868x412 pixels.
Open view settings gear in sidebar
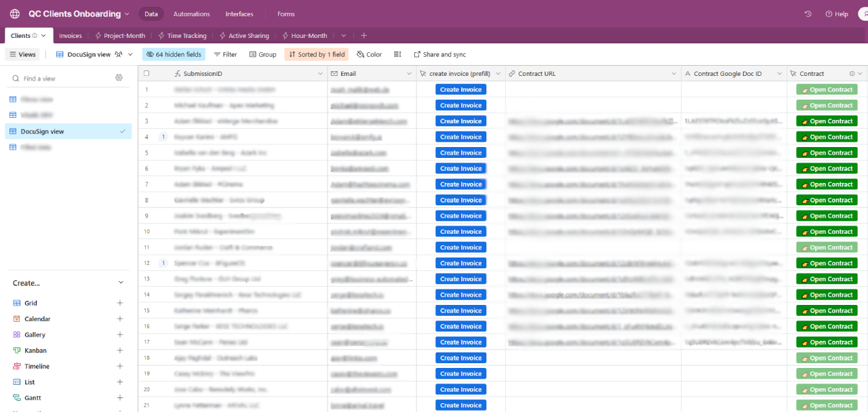click(119, 78)
